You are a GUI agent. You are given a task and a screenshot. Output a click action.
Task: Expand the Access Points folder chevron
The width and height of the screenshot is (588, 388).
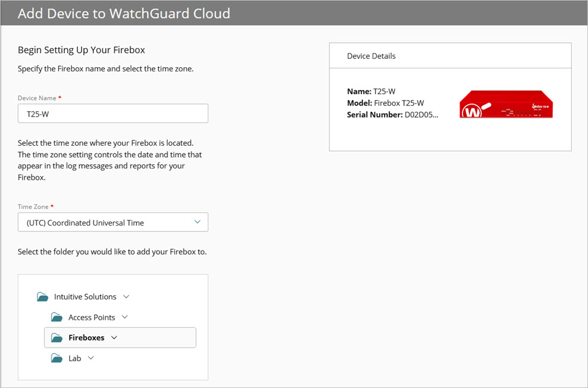(x=125, y=317)
